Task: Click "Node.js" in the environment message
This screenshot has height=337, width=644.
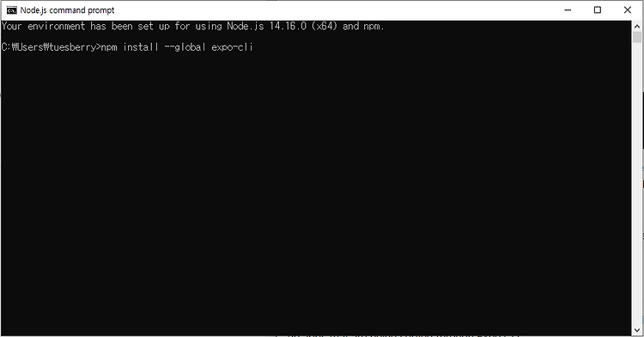Action: point(246,26)
